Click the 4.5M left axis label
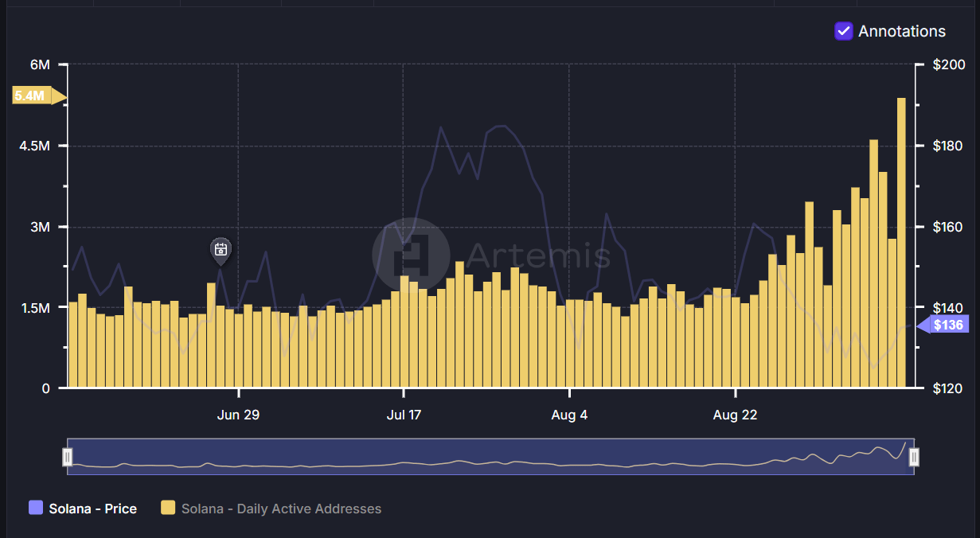Image resolution: width=980 pixels, height=538 pixels. 36,146
